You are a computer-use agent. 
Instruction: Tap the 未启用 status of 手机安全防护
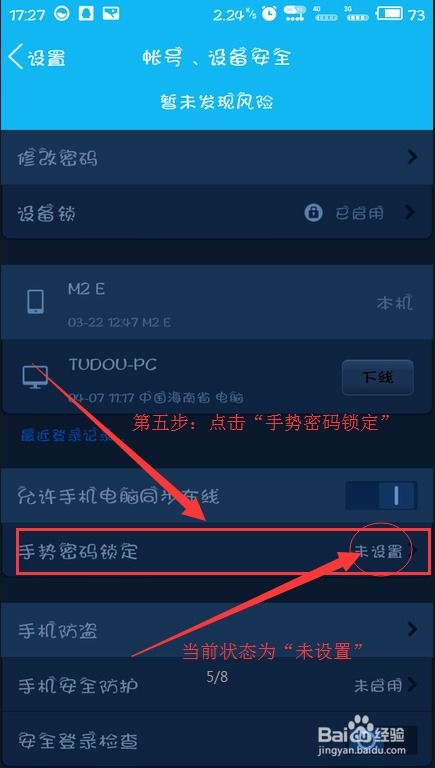point(378,685)
